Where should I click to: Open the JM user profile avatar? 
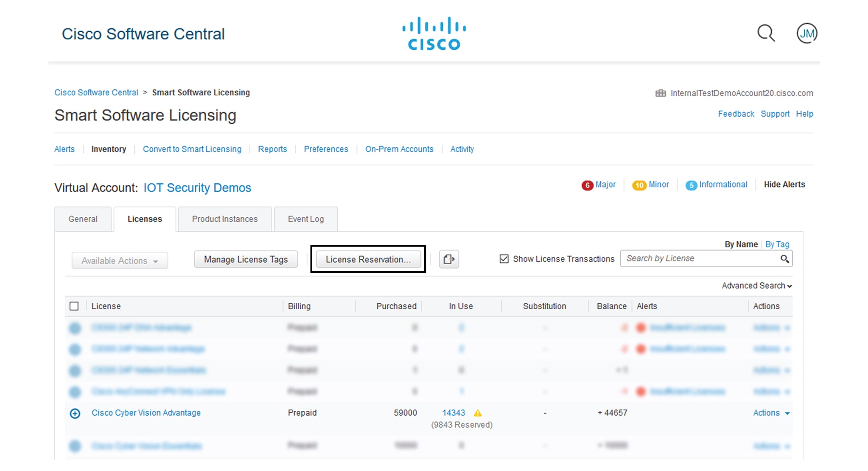807,33
